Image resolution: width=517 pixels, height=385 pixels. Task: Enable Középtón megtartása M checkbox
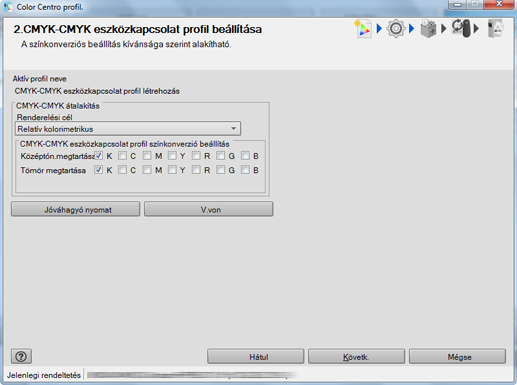tap(147, 156)
